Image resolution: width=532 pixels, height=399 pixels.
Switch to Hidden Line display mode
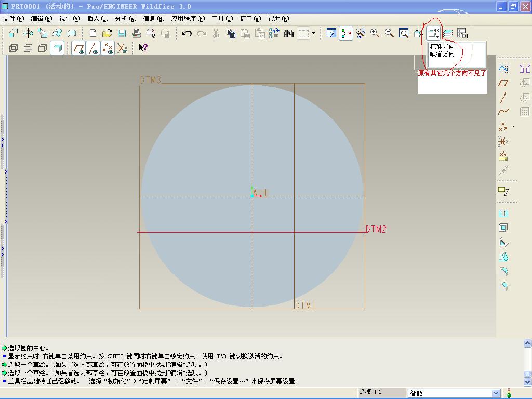tap(28, 48)
